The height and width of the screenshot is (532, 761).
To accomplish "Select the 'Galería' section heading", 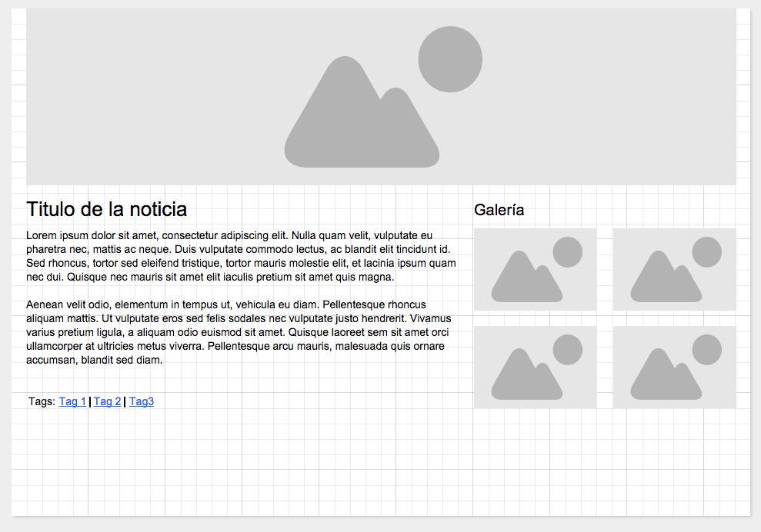I will click(499, 210).
